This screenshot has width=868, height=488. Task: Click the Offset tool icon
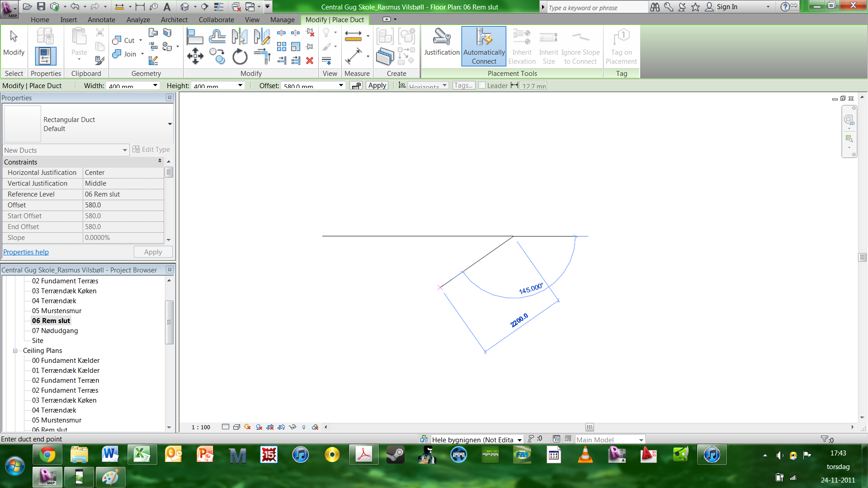[x=217, y=37]
